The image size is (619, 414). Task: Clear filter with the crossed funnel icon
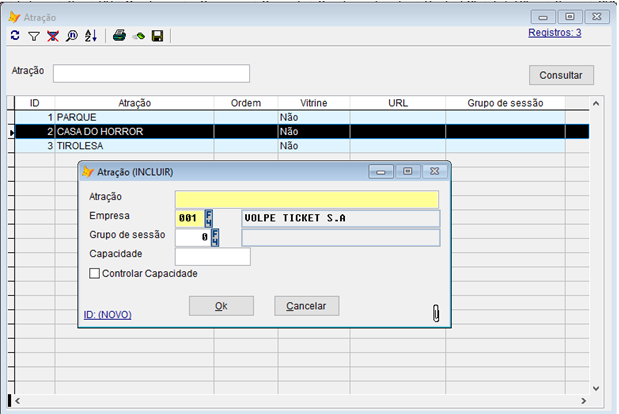52,36
